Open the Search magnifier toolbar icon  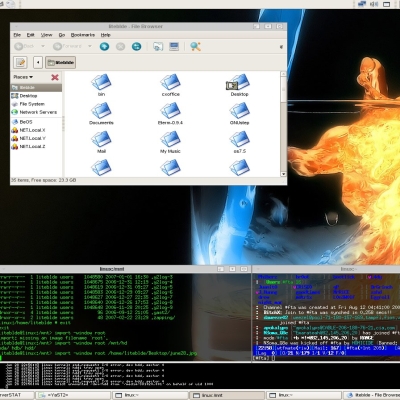[x=195, y=46]
